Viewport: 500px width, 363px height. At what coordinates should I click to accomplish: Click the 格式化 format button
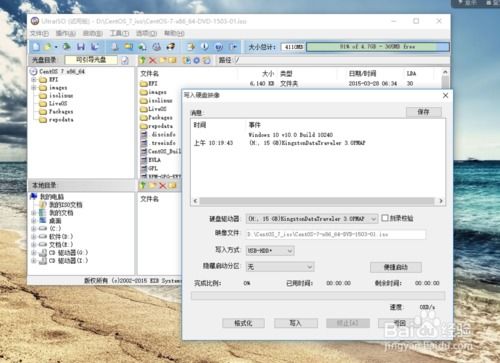point(243,323)
